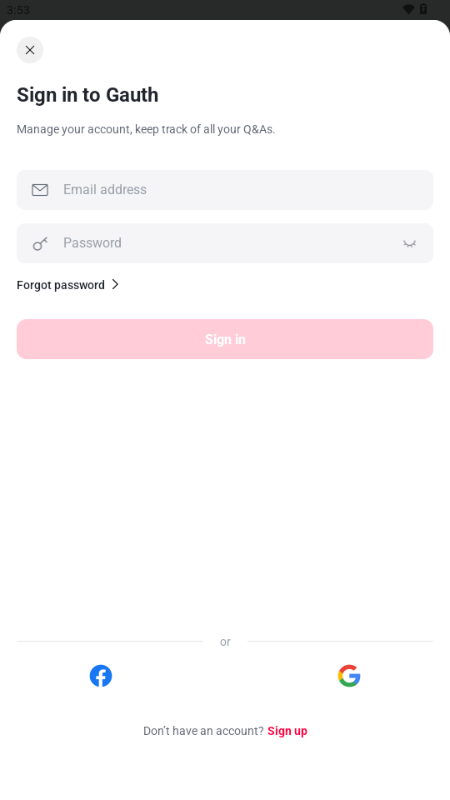Show password using the closed-eye icon
Viewport: 450px width, 800px height.
(409, 243)
